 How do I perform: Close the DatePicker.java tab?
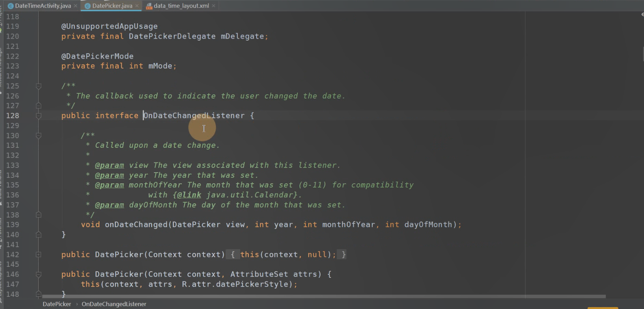(137, 6)
